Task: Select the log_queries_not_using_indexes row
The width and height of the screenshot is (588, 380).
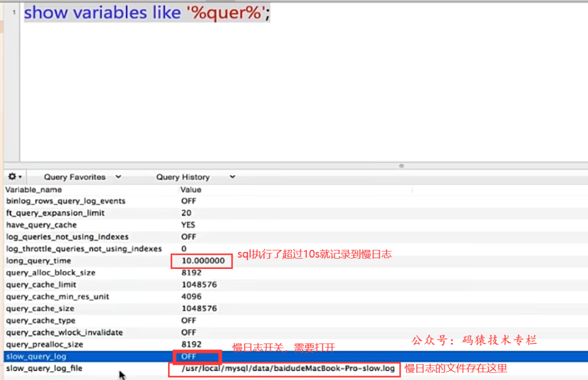Action: [x=67, y=237]
